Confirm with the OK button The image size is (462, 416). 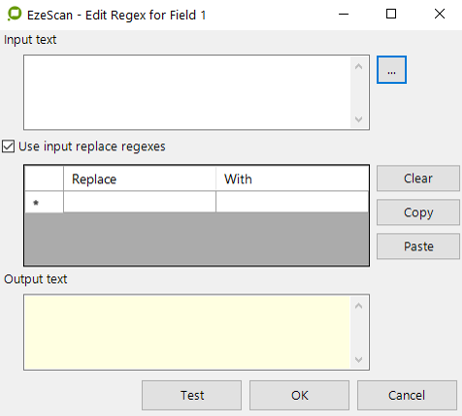pos(299,395)
